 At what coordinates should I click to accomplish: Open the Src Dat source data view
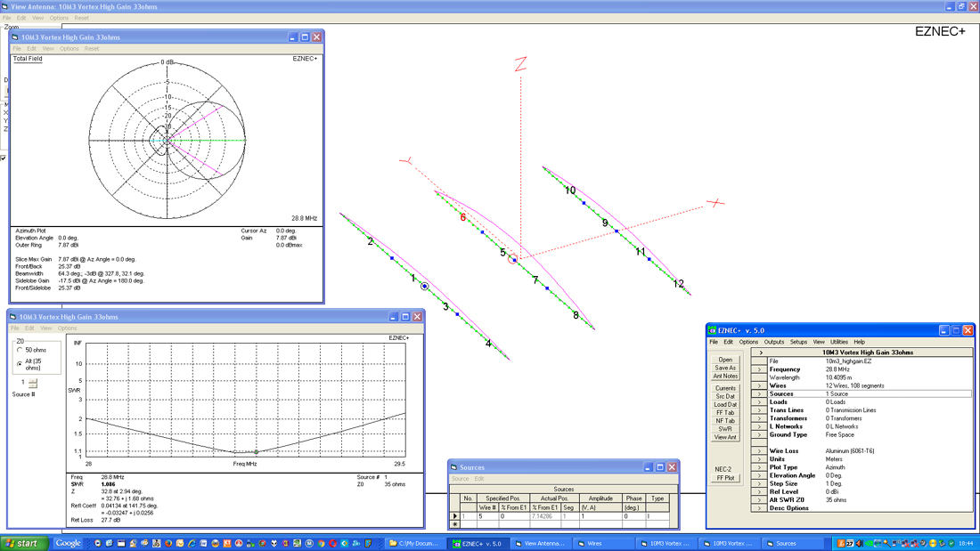tap(725, 396)
